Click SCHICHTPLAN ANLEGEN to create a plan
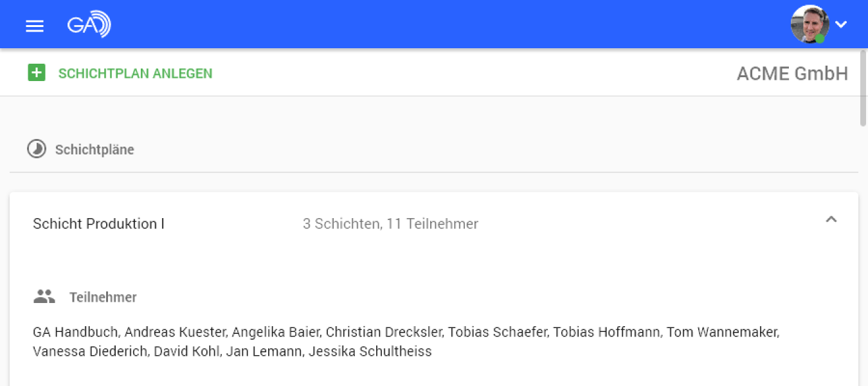Viewport: 868px width, 386px height. [135, 73]
